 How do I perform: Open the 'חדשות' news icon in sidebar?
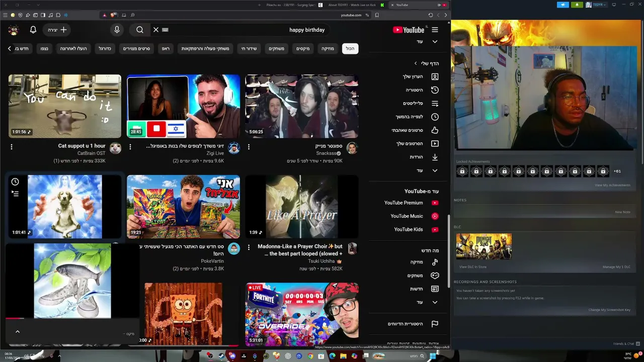[x=435, y=289]
